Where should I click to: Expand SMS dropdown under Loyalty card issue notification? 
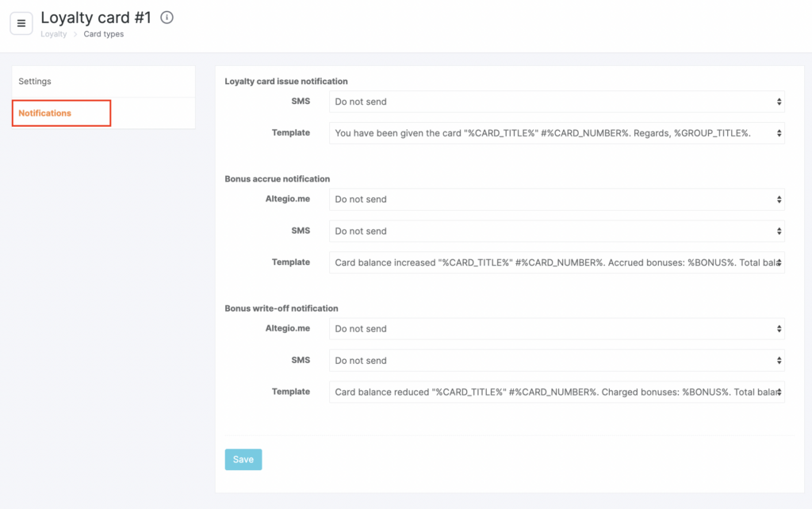pyautogui.click(x=557, y=101)
